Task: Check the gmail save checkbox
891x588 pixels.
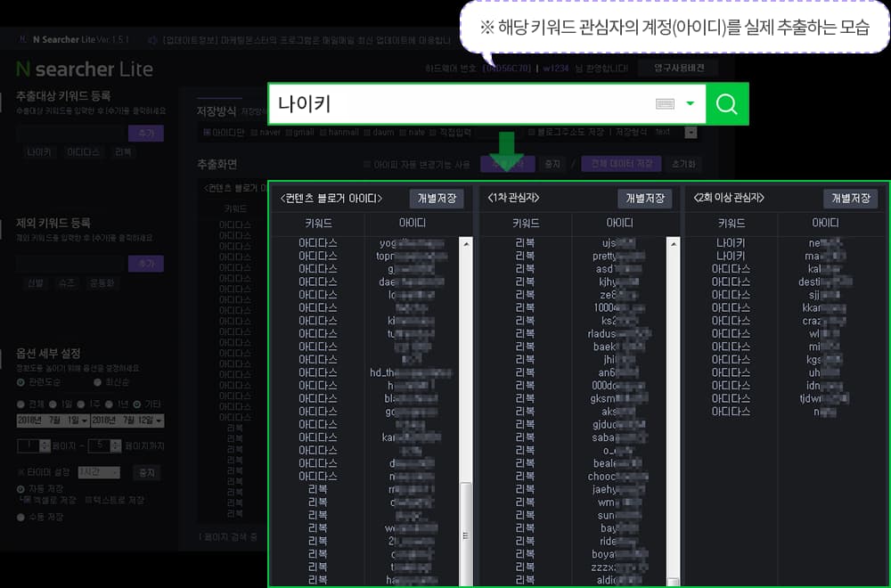Action: [x=289, y=132]
